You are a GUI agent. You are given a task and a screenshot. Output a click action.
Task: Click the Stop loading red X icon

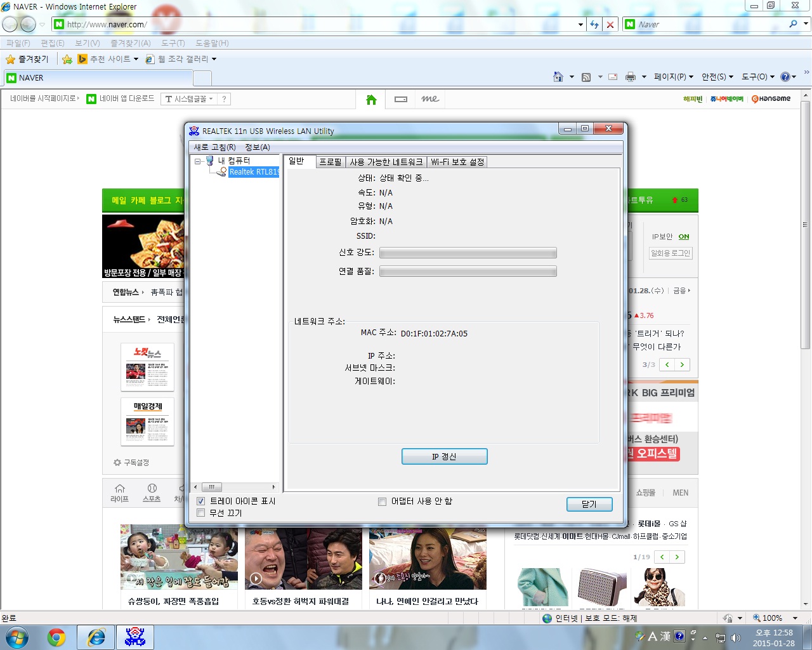click(610, 24)
